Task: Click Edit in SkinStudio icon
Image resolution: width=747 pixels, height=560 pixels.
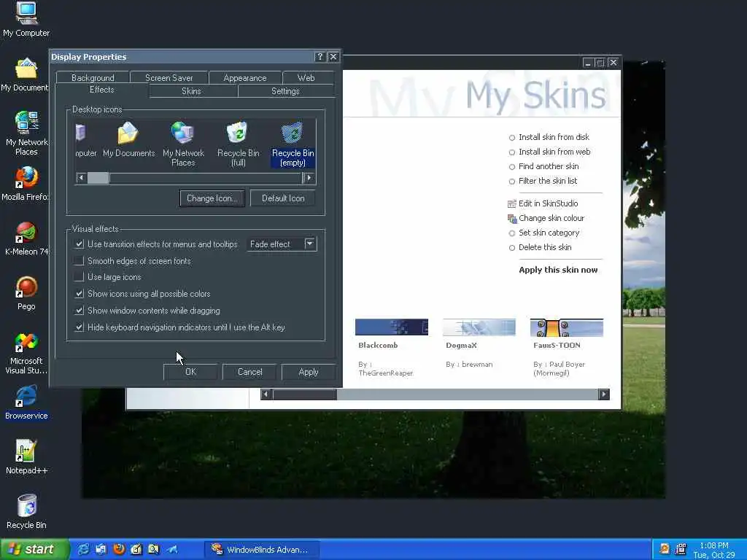Action: coord(511,204)
